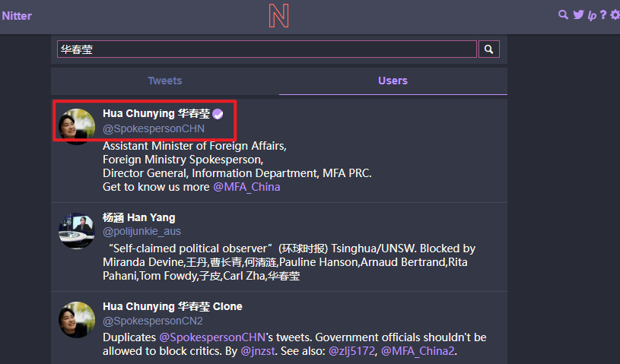The height and width of the screenshot is (364, 620).
Task: Click "Director General, Information Department, MFA PRC." line
Action: click(237, 173)
